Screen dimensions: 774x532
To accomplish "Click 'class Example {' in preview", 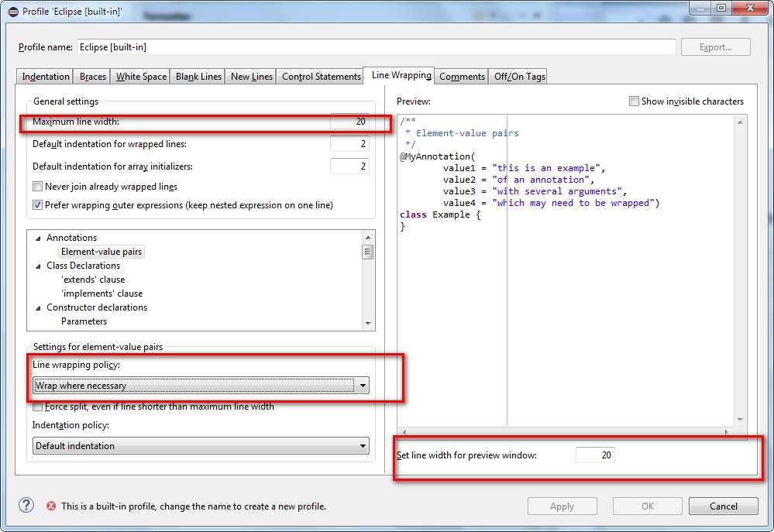I will (x=440, y=215).
